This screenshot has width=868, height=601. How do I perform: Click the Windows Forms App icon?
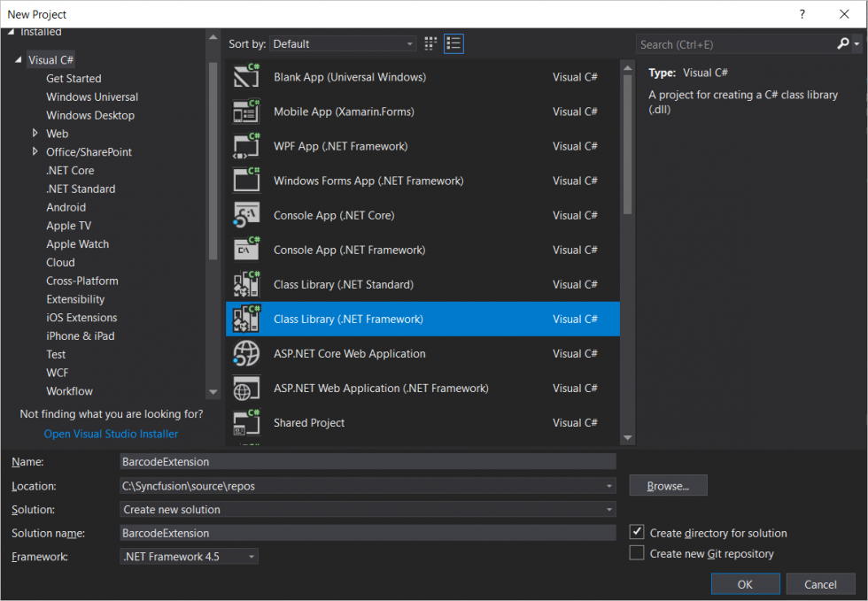click(x=246, y=181)
